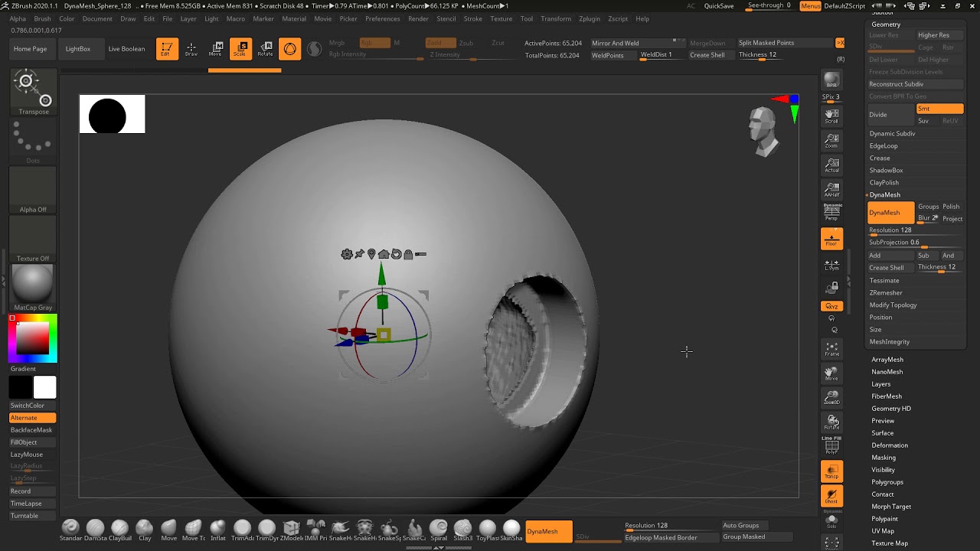Select the Clay brush in bottom shelf

coord(145,530)
